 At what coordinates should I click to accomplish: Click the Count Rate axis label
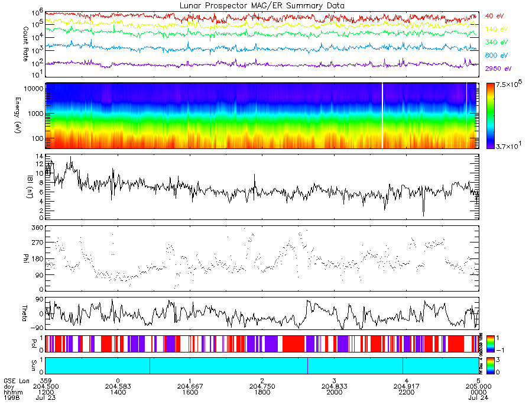[x=25, y=44]
